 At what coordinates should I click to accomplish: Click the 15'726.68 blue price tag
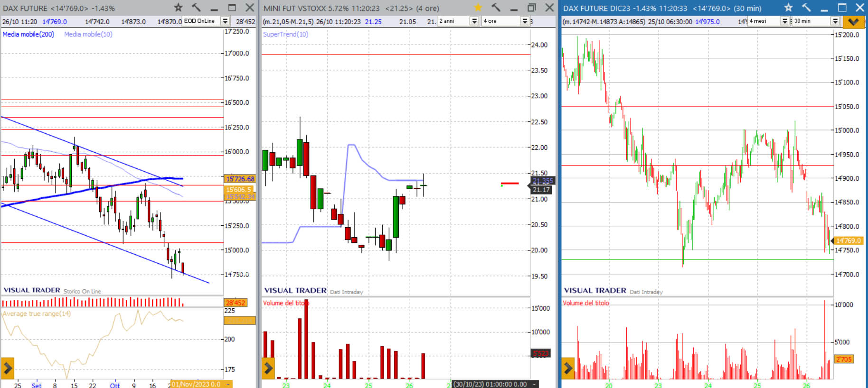[x=240, y=179]
